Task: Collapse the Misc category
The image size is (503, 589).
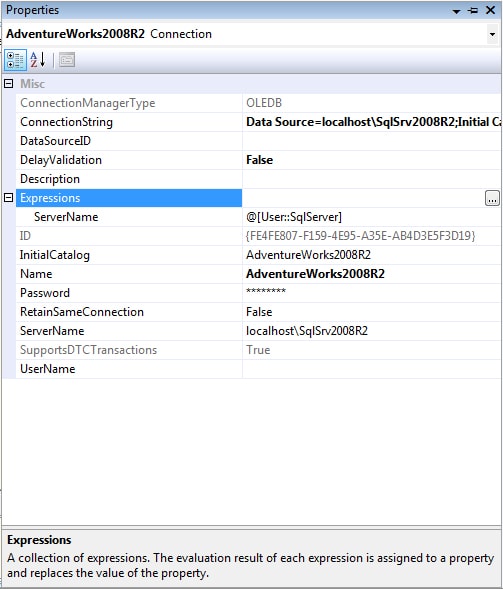Action: click(x=9, y=83)
